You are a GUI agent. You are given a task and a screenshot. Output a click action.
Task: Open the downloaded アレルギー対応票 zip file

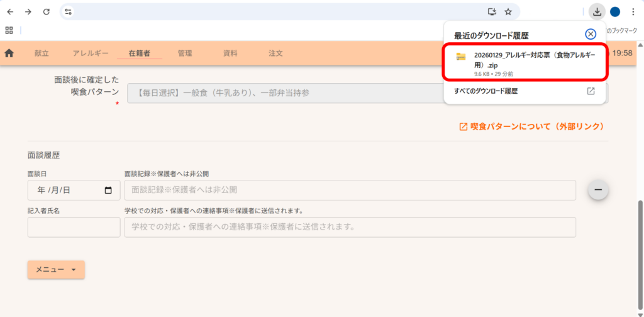(x=525, y=62)
